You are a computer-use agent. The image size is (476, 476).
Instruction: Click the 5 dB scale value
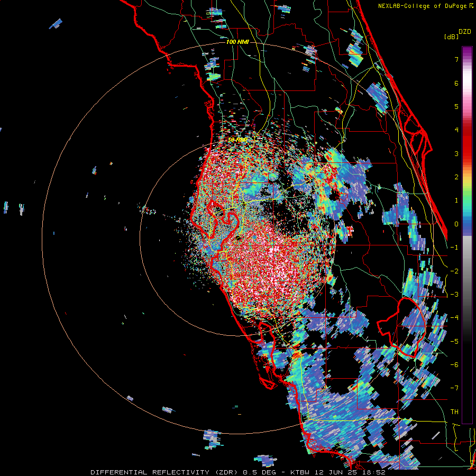pos(456,106)
